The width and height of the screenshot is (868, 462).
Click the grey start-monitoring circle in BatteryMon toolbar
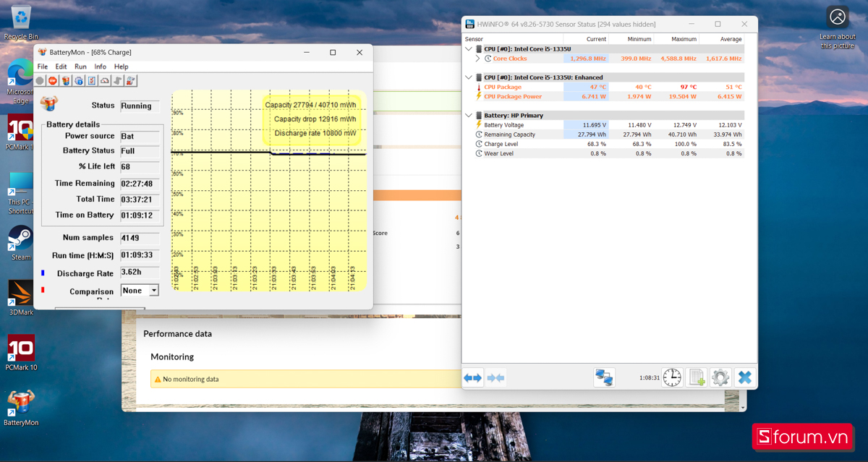tap(40, 81)
